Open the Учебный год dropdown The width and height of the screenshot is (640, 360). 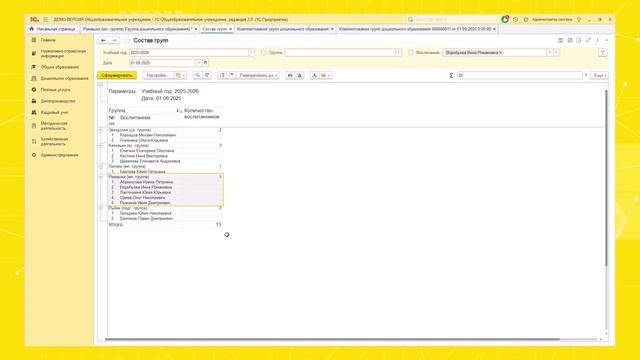(251, 53)
